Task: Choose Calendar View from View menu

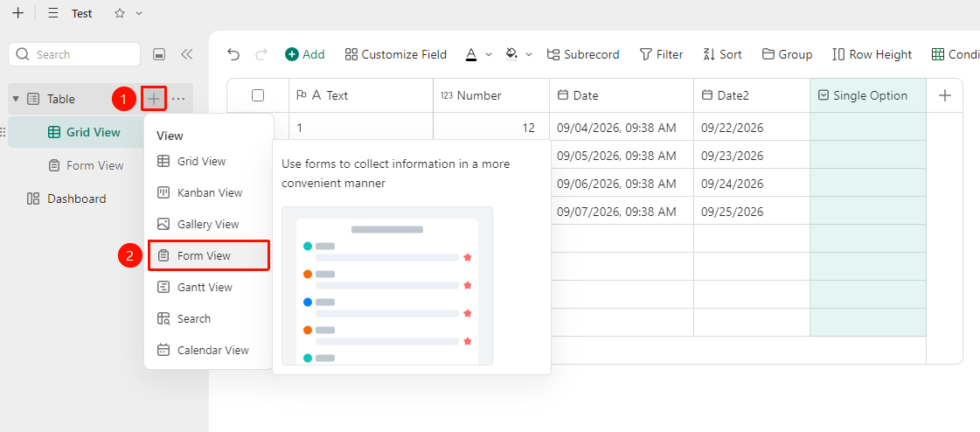Action: point(209,350)
